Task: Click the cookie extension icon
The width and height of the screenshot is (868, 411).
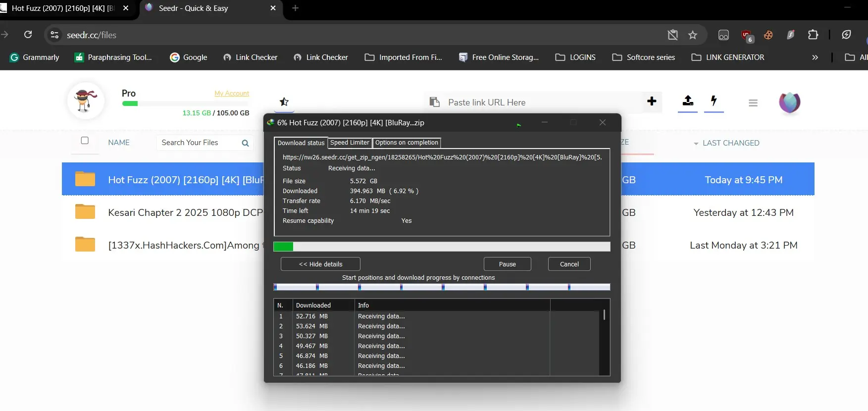Action: [x=768, y=35]
